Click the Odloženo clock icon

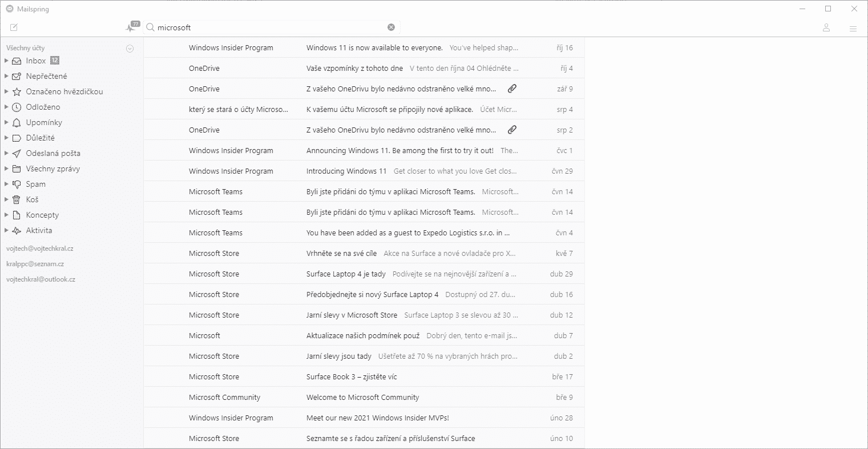[17, 107]
